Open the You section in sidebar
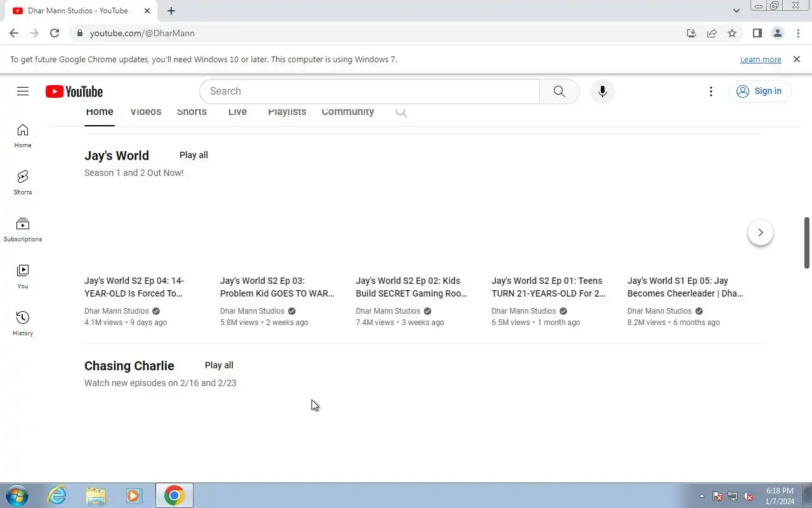 click(23, 277)
